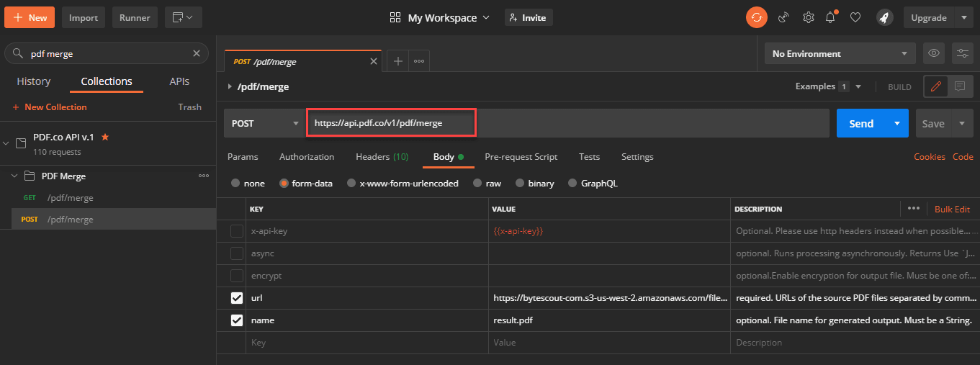
Task: Open the satellite capture requests icon
Action: pos(783,17)
